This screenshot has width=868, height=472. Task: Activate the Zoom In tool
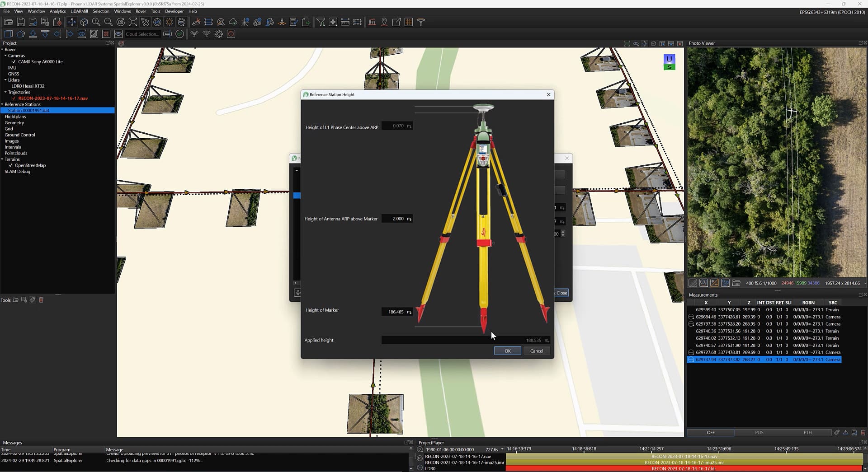(x=96, y=22)
